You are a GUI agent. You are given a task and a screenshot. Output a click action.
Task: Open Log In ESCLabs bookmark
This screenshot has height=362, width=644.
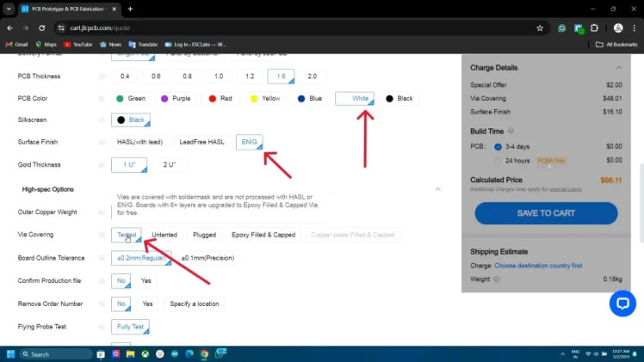pos(195,44)
